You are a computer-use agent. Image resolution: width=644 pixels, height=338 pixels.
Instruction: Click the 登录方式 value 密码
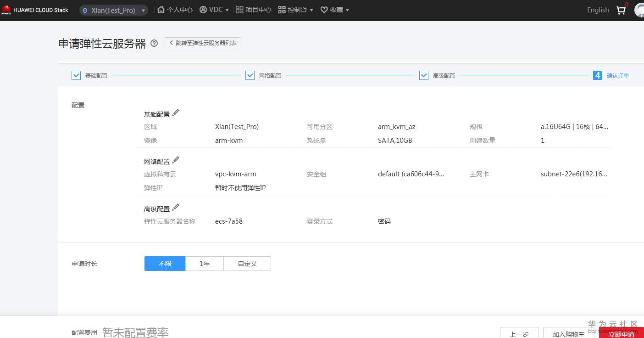[384, 221]
